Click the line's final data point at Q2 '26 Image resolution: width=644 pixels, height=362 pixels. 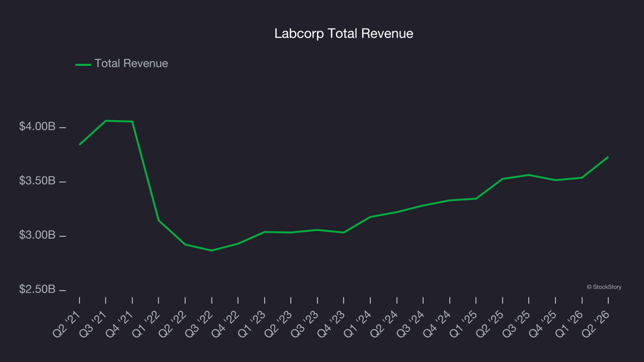pos(608,157)
